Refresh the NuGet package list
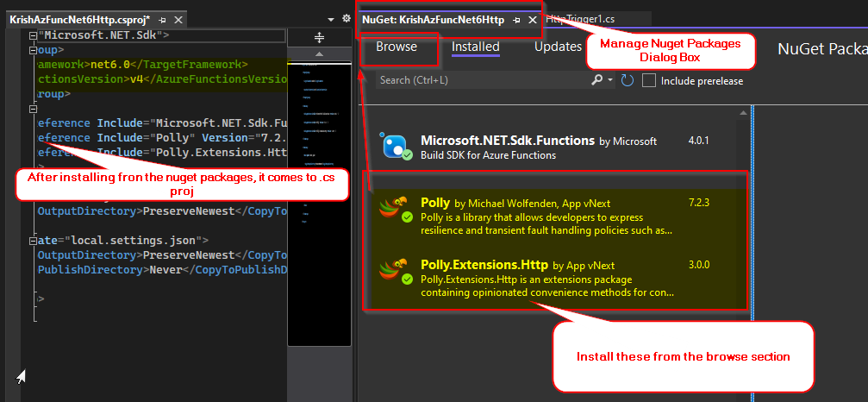This screenshot has height=402, width=868. click(627, 81)
